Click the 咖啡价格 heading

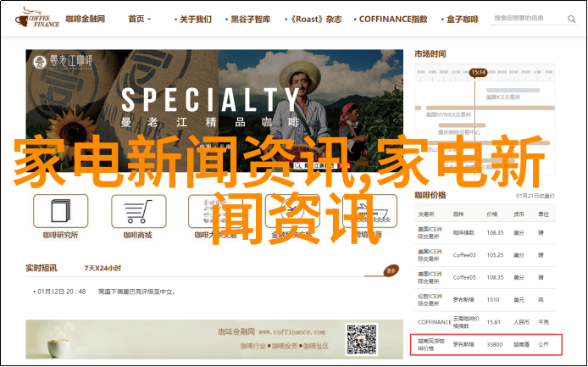click(x=430, y=195)
